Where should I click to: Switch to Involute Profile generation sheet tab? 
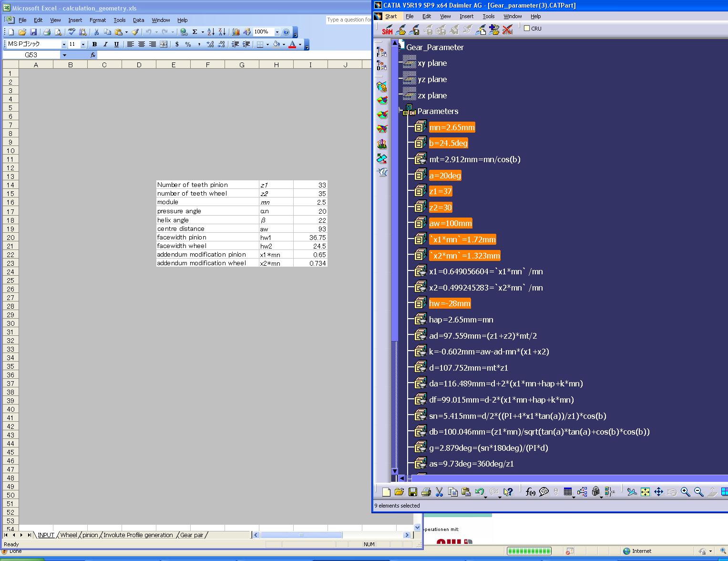tap(138, 535)
